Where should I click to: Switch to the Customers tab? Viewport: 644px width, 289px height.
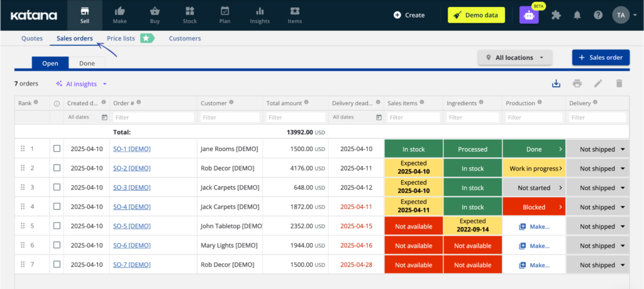(185, 38)
